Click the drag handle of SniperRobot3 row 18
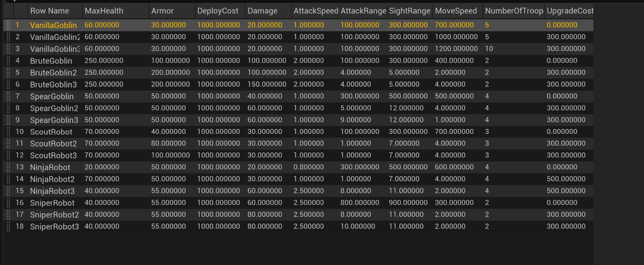The image size is (644, 265). (x=8, y=226)
